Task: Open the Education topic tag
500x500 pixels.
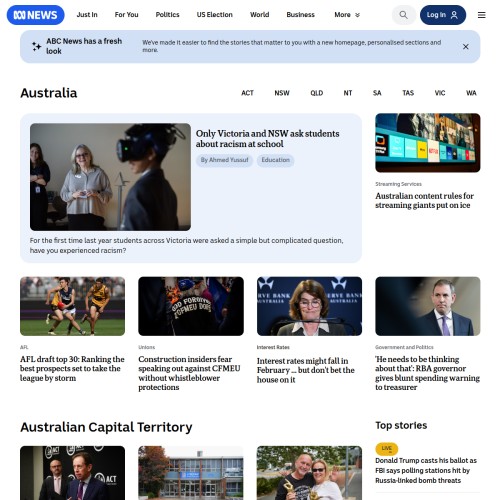Action: click(x=275, y=160)
